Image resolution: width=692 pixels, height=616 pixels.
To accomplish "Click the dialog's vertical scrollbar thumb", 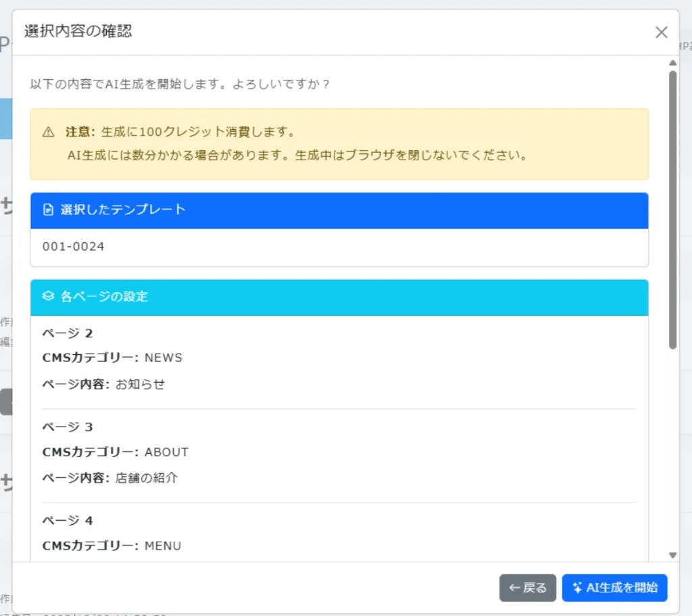I will click(672, 210).
